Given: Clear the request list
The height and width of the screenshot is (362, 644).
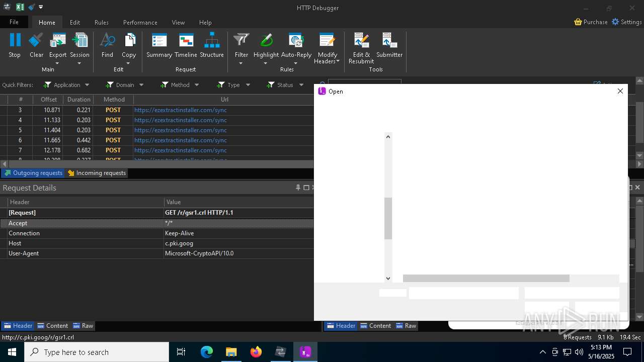Looking at the screenshot, I should click(36, 40).
